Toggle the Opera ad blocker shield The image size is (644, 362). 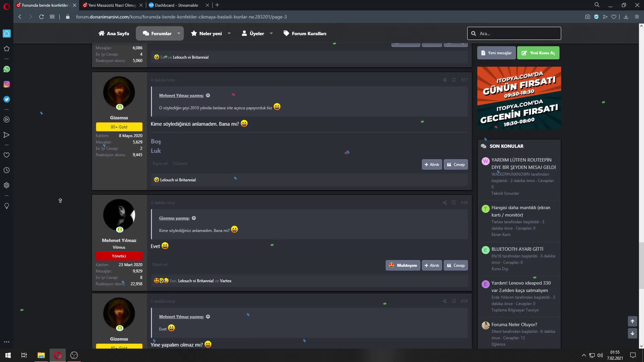point(596,17)
